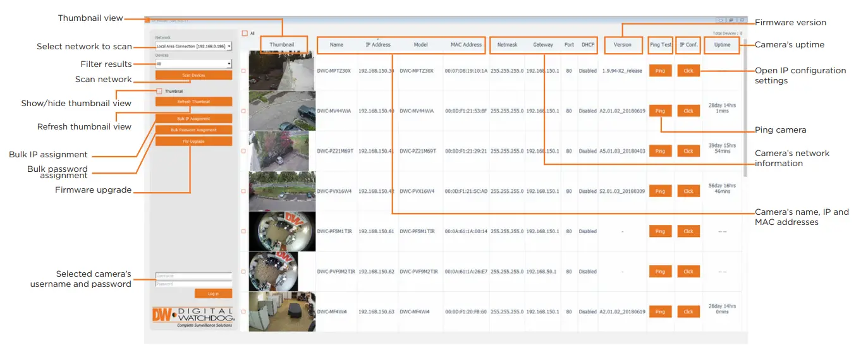Open IP config for 192.168.150.42 row

coord(688,191)
